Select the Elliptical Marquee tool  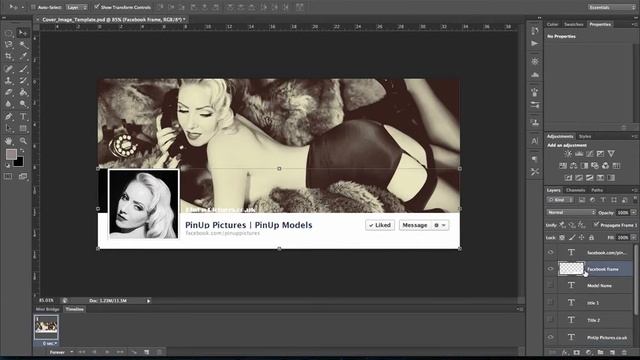[x=9, y=33]
